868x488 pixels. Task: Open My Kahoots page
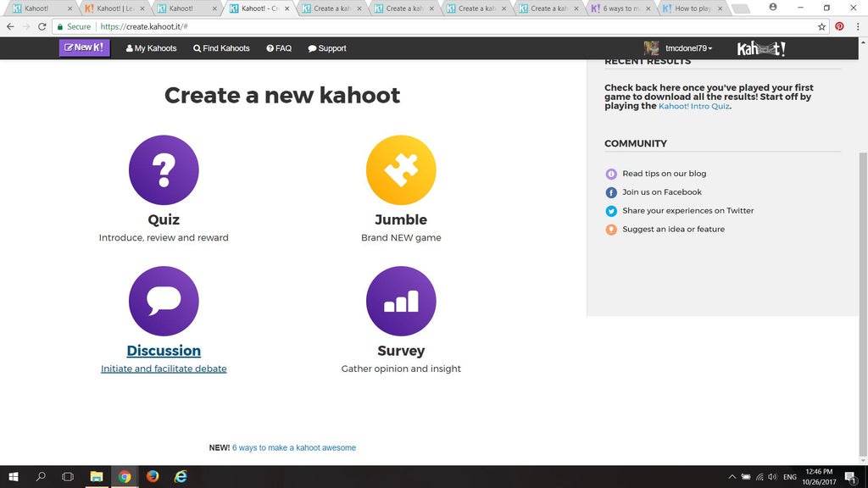[x=151, y=48]
